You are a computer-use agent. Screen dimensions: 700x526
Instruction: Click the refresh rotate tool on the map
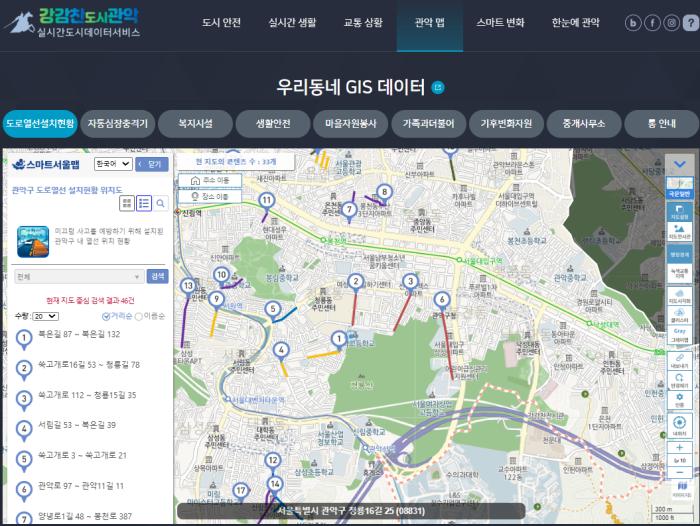pyautogui.click(x=679, y=380)
